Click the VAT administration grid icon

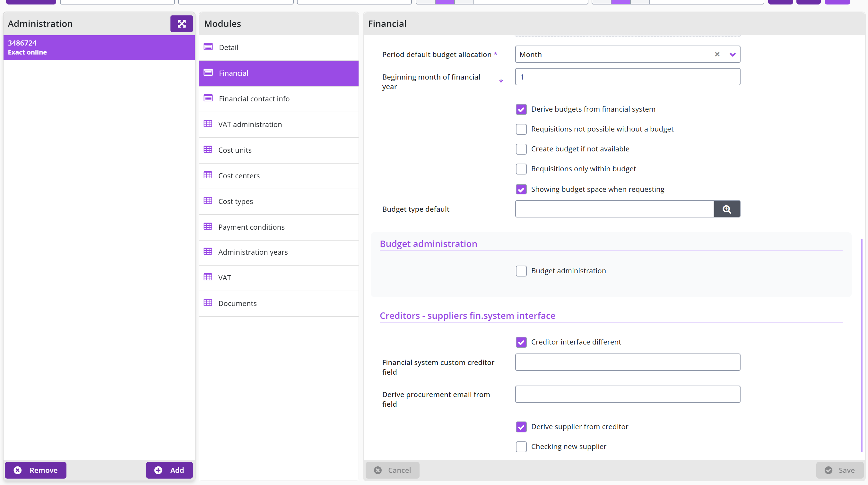(x=208, y=124)
